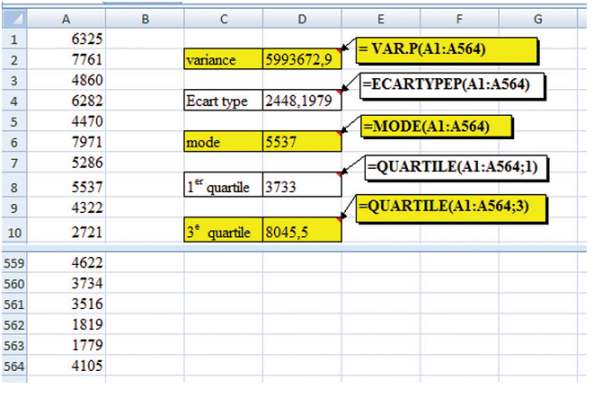
Task: Click cell containing 4622
Action: (66, 263)
